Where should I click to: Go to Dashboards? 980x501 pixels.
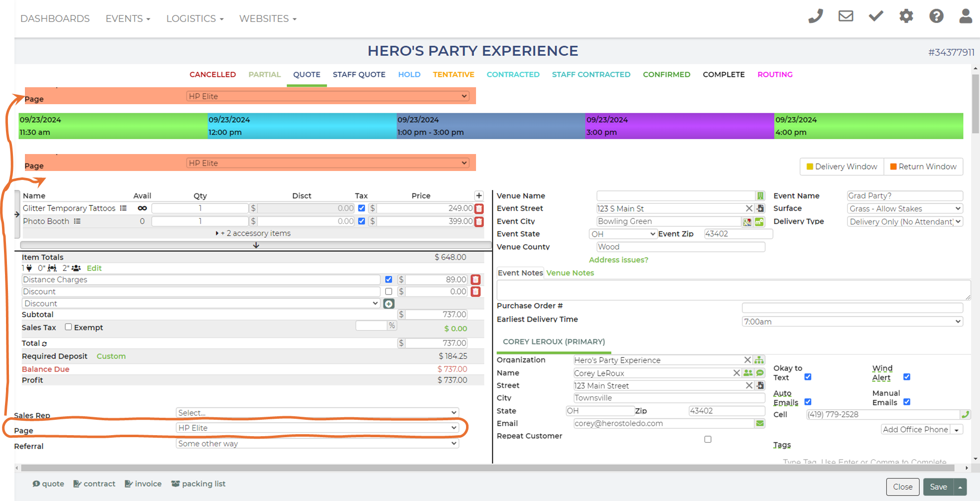(55, 18)
